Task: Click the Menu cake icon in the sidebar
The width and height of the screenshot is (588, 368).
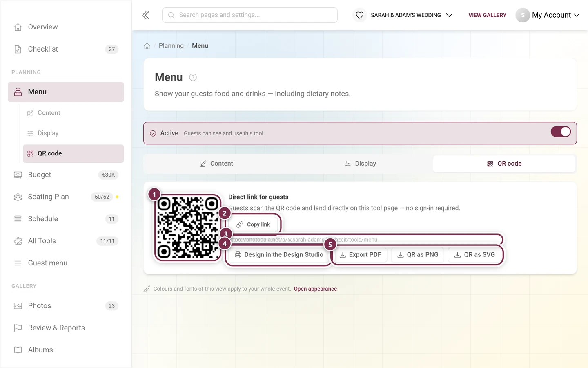Action: point(18,92)
